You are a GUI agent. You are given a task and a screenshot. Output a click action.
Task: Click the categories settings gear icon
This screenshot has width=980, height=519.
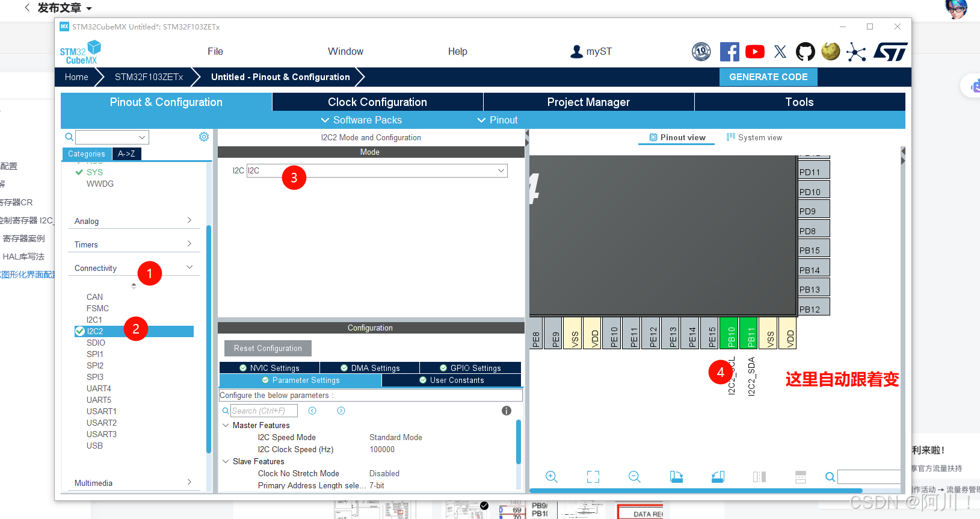click(x=204, y=137)
